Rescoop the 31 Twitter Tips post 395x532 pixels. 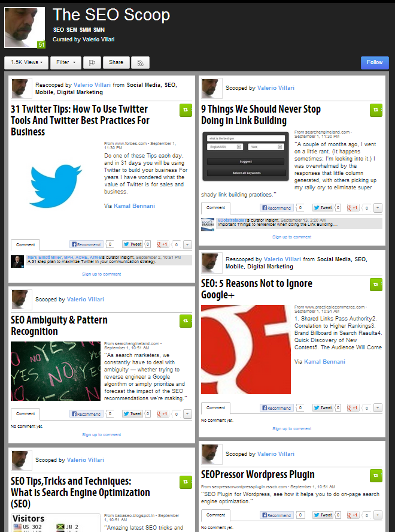pos(186,110)
